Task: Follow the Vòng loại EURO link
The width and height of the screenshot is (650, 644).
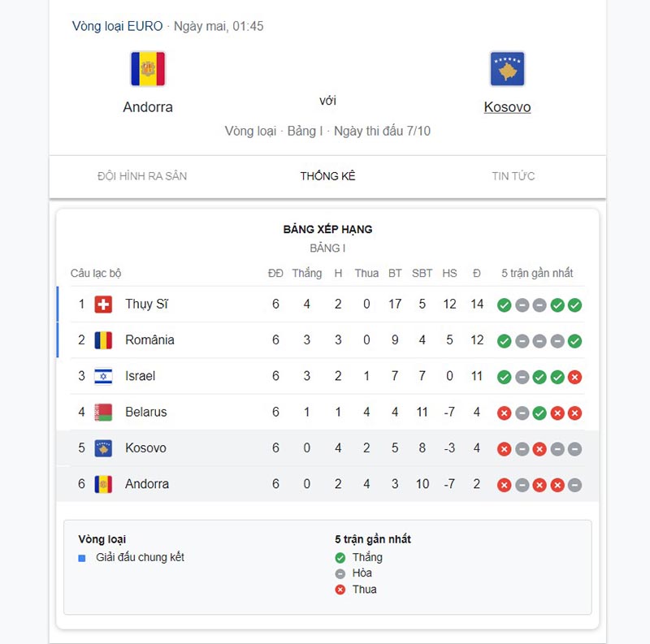Action: click(116, 26)
